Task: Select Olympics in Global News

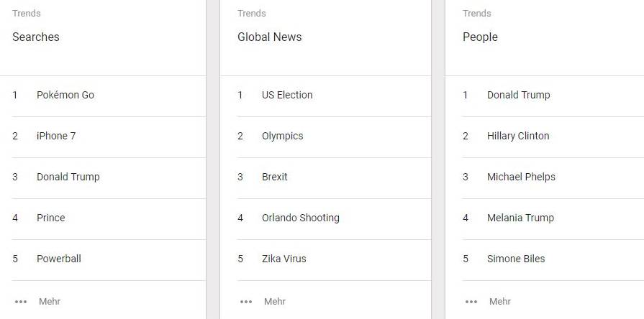Action: coord(334,137)
